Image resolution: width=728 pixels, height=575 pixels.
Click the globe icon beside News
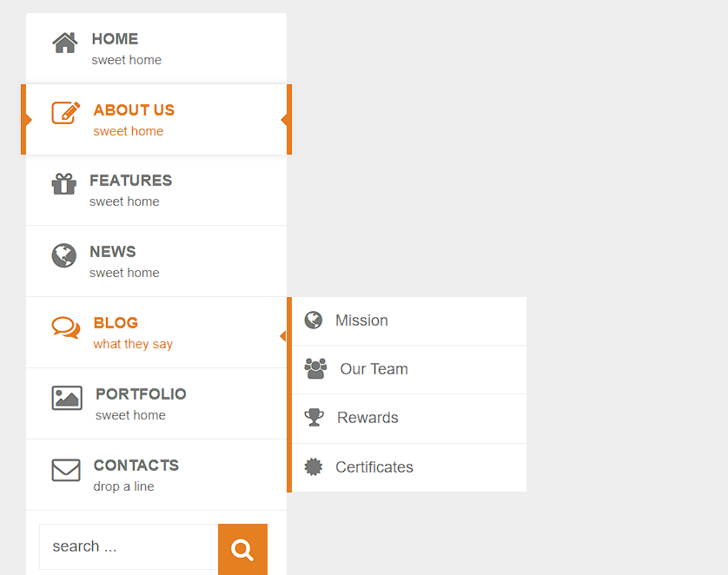point(64,255)
